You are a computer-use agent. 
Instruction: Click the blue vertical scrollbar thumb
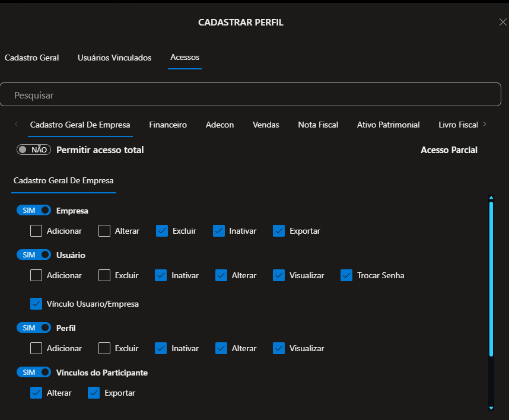click(491, 279)
